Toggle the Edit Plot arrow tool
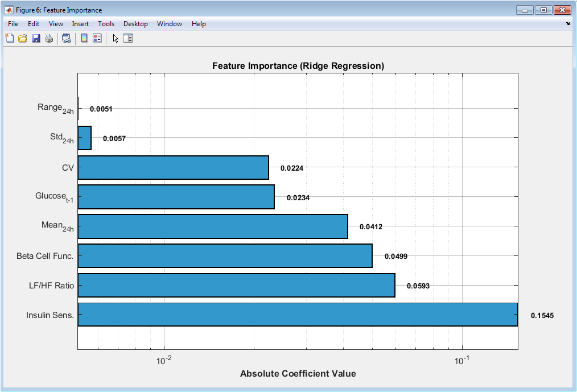 116,39
